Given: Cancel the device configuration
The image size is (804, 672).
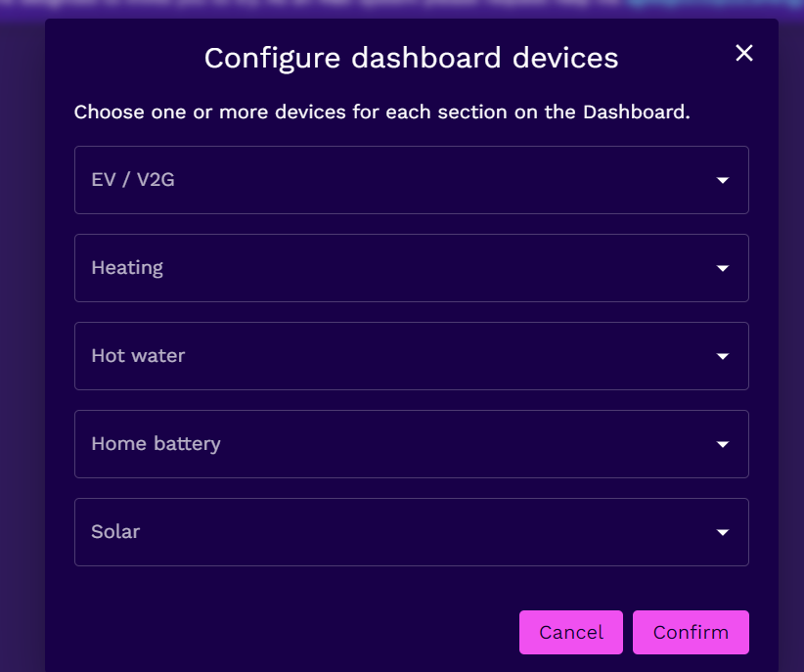Looking at the screenshot, I should (x=570, y=632).
